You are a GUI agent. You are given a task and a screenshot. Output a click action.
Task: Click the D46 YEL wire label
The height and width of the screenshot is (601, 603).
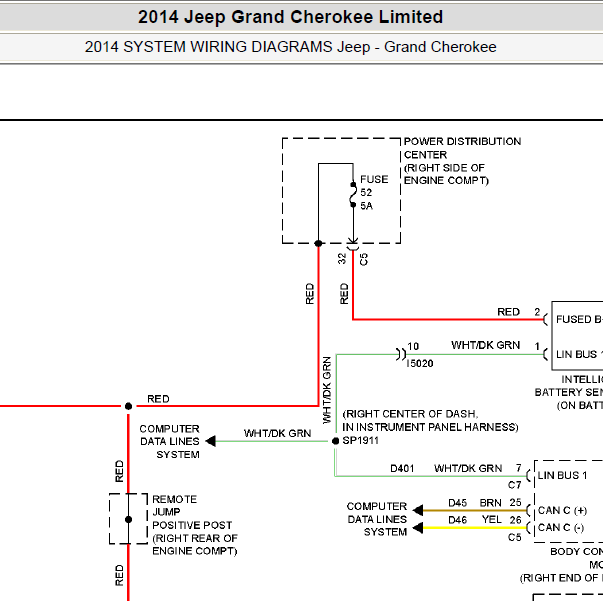pos(475,520)
